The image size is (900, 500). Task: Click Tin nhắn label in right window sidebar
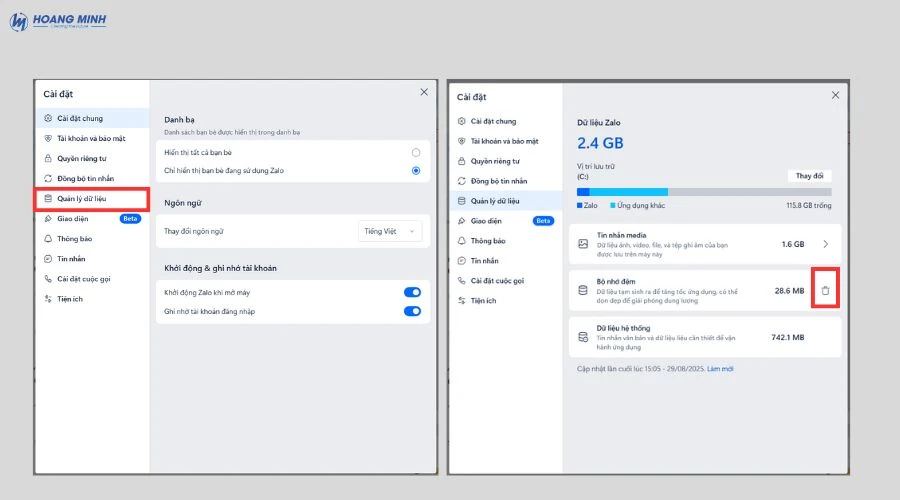484,261
